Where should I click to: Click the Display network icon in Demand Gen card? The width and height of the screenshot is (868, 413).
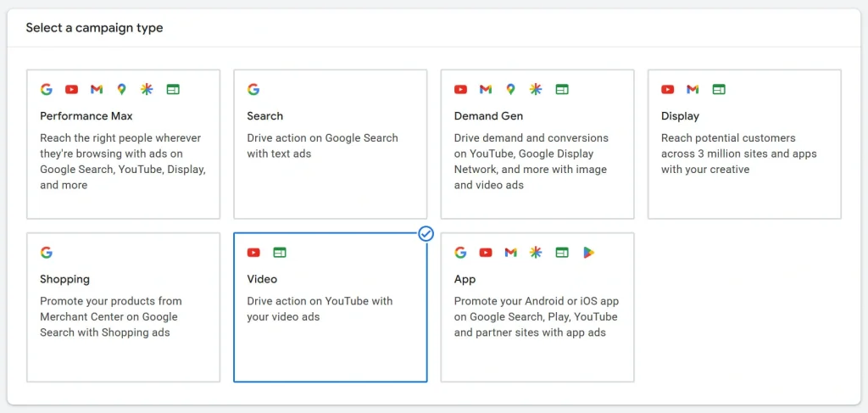pos(563,89)
